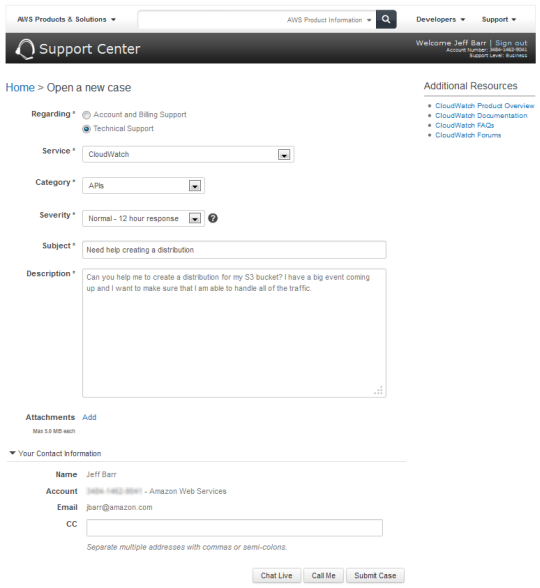Open AWS Products & Solutions menu
Viewport: 540px width, 588px height.
66,19
